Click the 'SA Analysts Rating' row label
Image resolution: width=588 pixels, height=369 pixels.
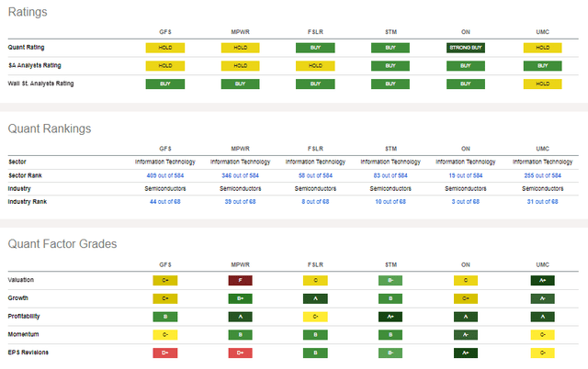tap(35, 65)
